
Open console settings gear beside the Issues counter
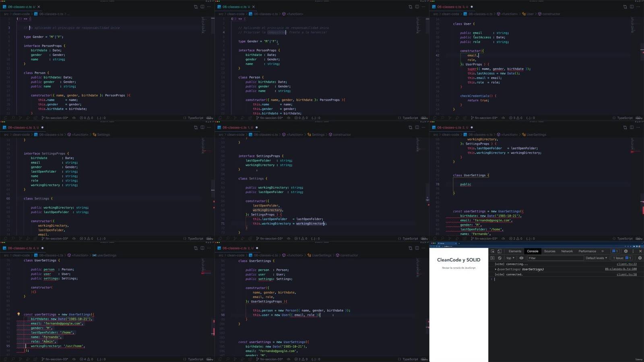(640, 258)
